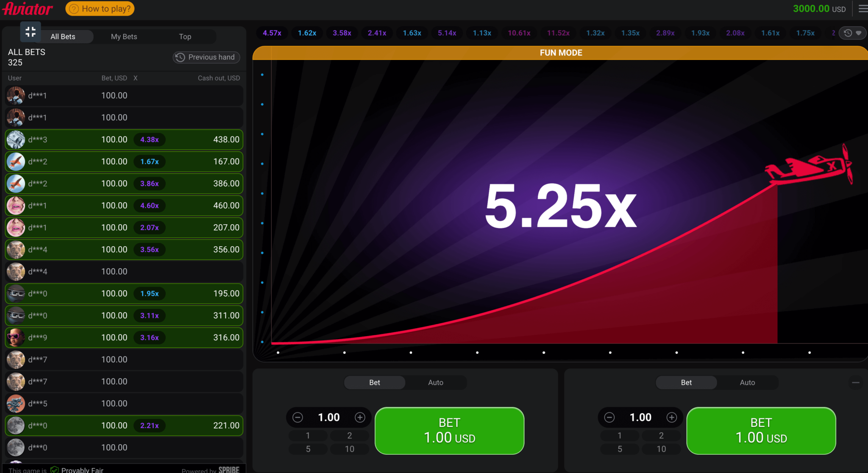
Task: Click the Previous hand button
Action: (206, 57)
